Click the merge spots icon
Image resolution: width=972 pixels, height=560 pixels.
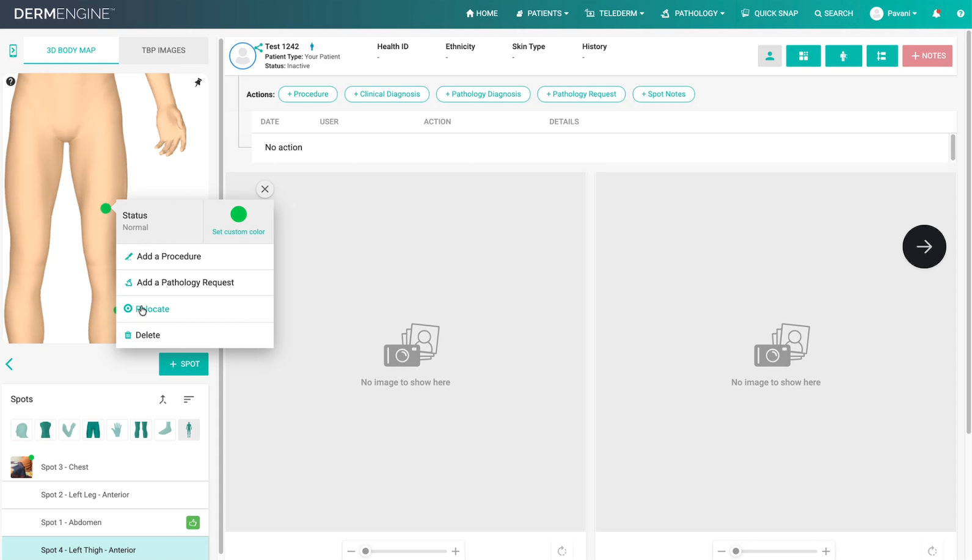click(x=163, y=399)
